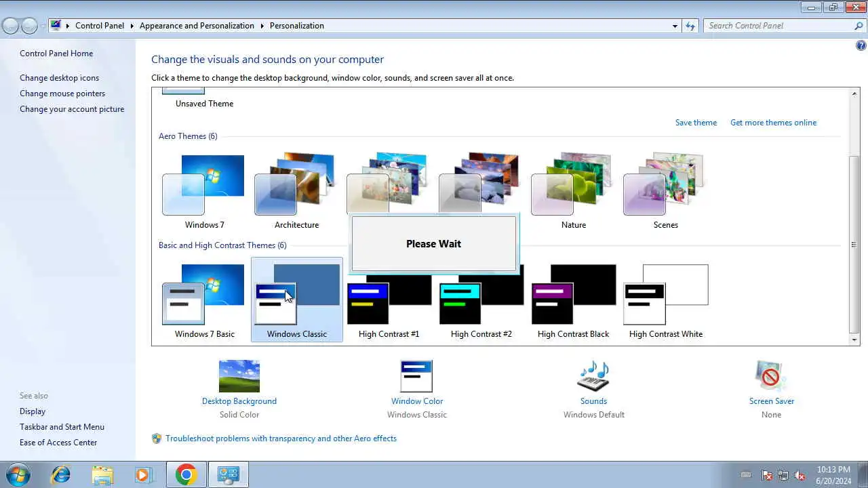Image resolution: width=868 pixels, height=488 pixels.
Task: Expand arrow after Appearance and Personalization
Action: coord(262,26)
